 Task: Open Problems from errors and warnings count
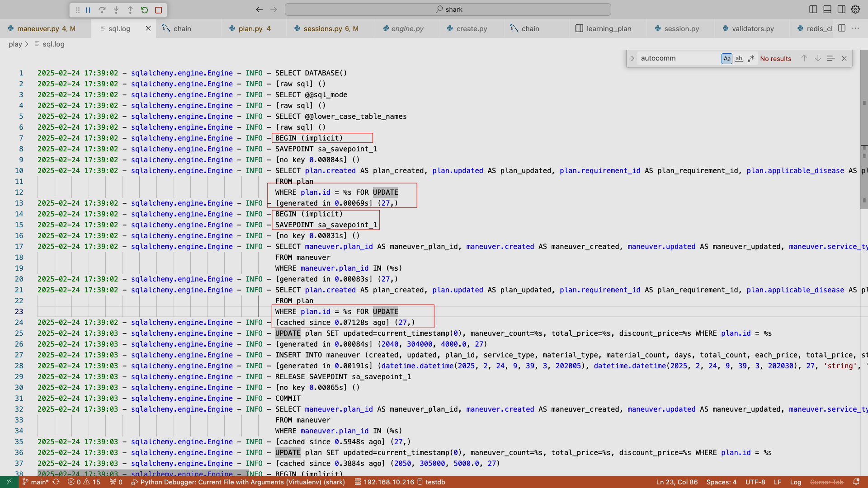pos(84,482)
